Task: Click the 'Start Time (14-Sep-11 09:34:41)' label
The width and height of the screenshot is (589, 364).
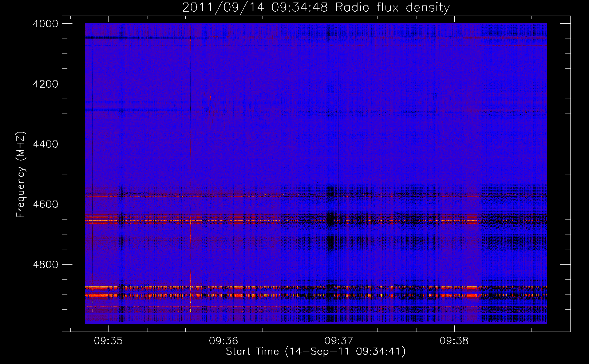Action: tap(316, 352)
